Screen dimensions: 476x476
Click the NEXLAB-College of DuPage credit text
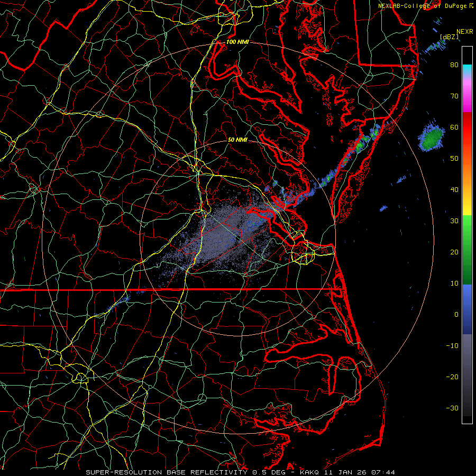pos(422,6)
